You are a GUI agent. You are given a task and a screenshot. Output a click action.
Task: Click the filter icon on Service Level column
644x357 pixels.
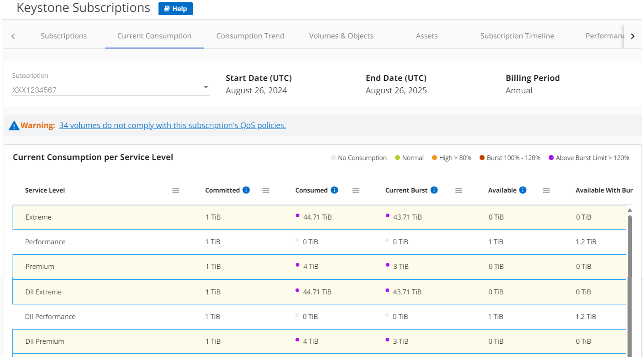[176, 190]
